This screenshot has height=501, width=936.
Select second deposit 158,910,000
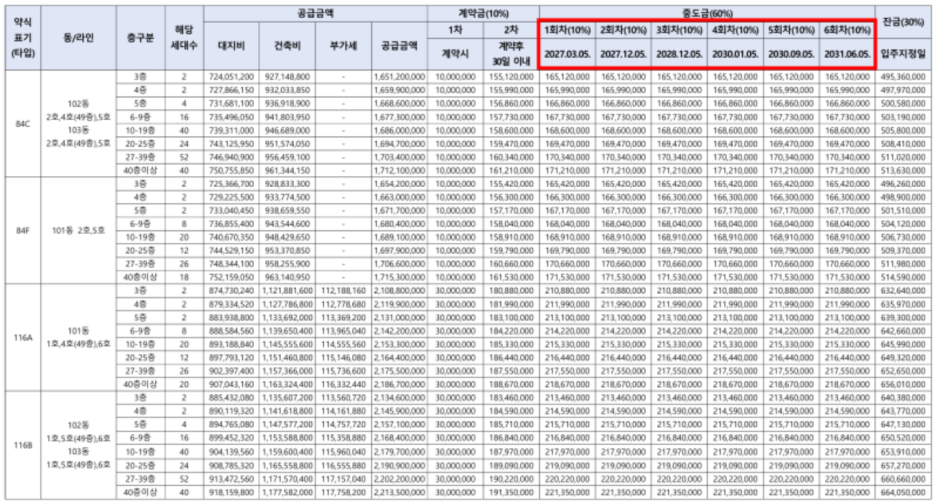pyautogui.click(x=512, y=237)
